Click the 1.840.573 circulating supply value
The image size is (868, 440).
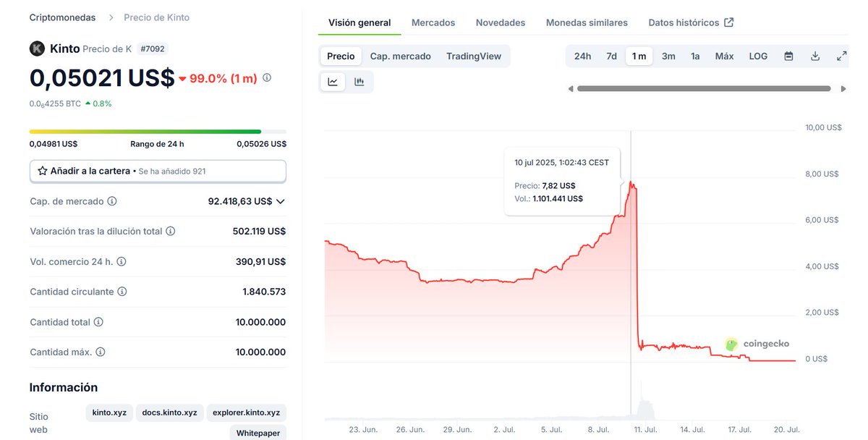click(264, 292)
